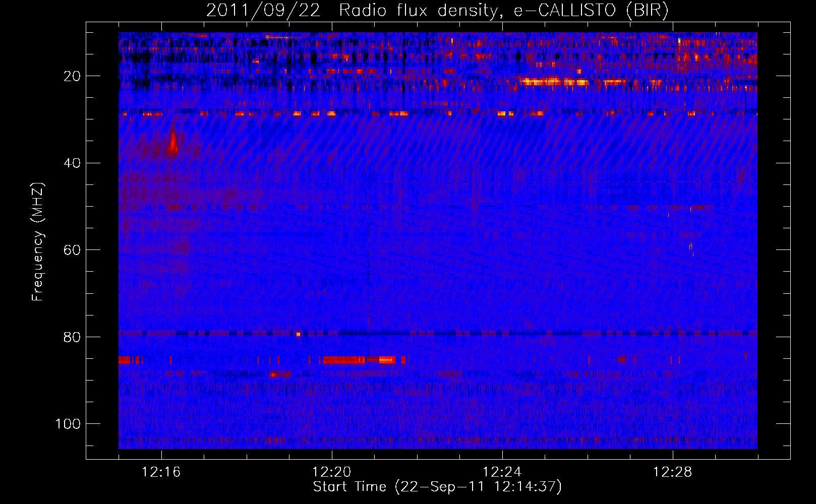
Task: Click the 20 frequency tick label
Action: 73,76
